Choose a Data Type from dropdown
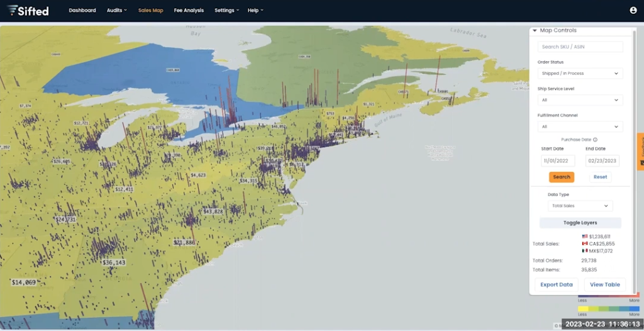 580,206
